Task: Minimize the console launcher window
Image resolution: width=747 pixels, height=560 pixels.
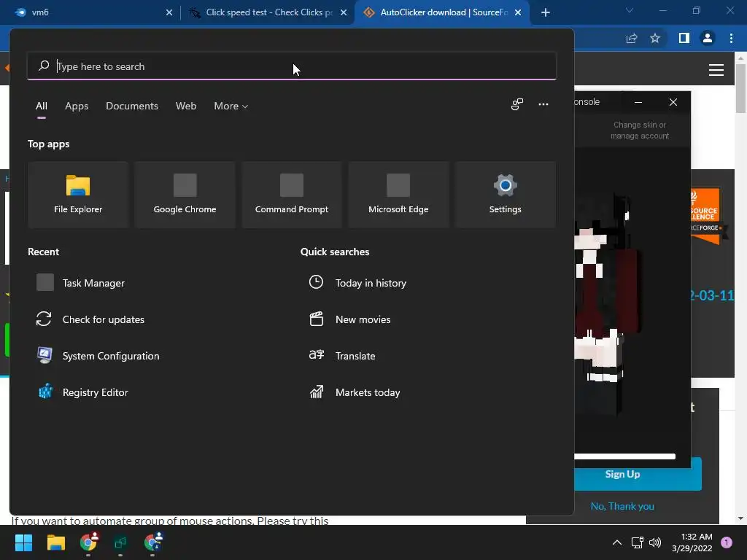Action: (x=638, y=102)
